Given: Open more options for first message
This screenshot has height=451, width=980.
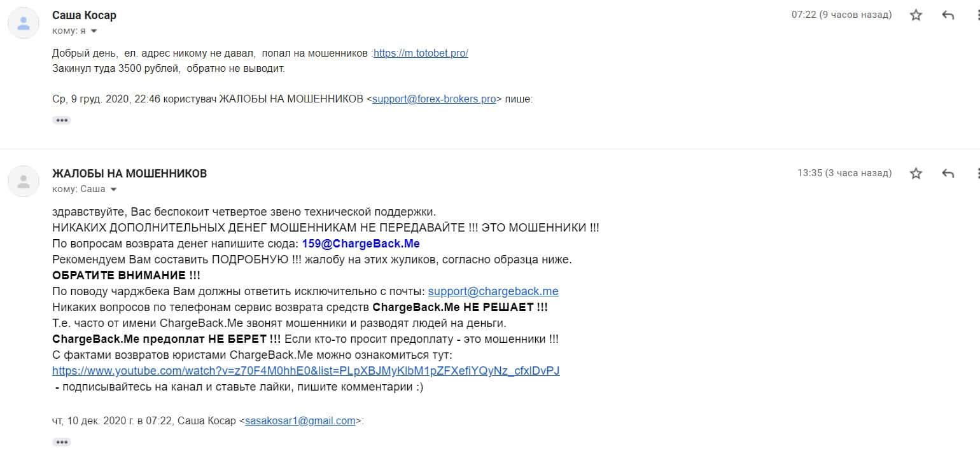Looking at the screenshot, I should point(977,15).
